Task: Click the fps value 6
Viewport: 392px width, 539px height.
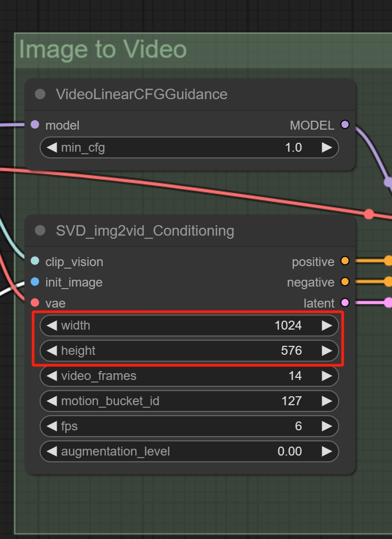Action: [x=298, y=426]
